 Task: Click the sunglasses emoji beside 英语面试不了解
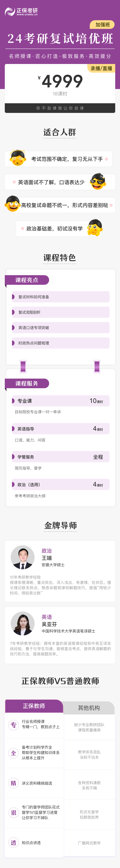click(x=98, y=182)
